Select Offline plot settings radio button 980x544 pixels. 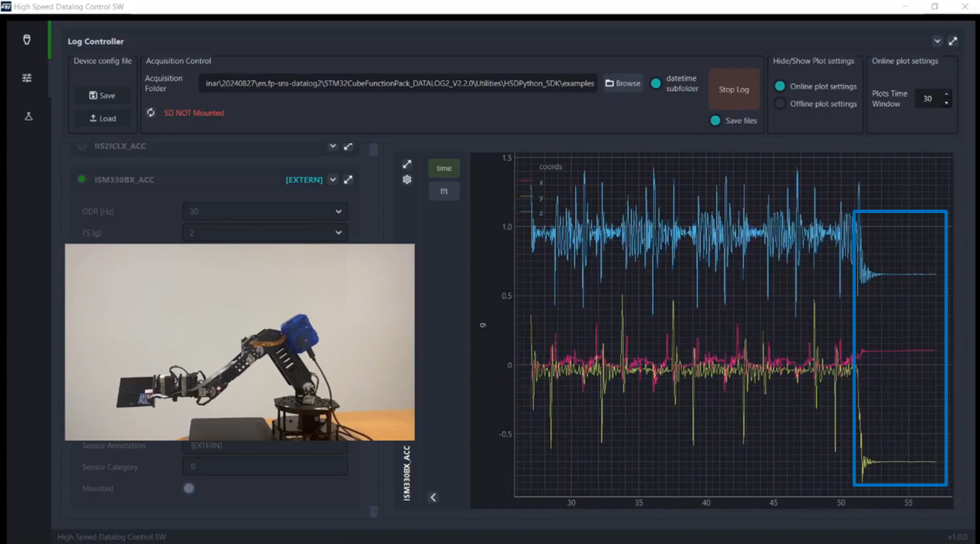pyautogui.click(x=780, y=104)
